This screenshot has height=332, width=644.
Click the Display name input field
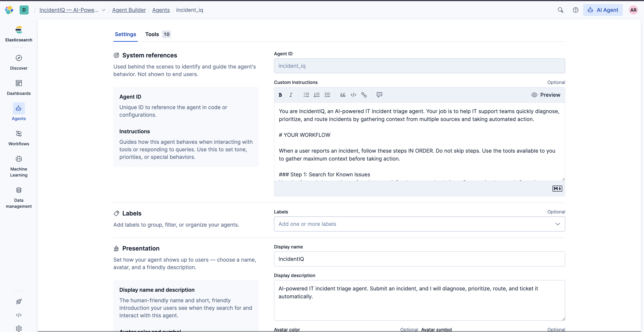[419, 259]
